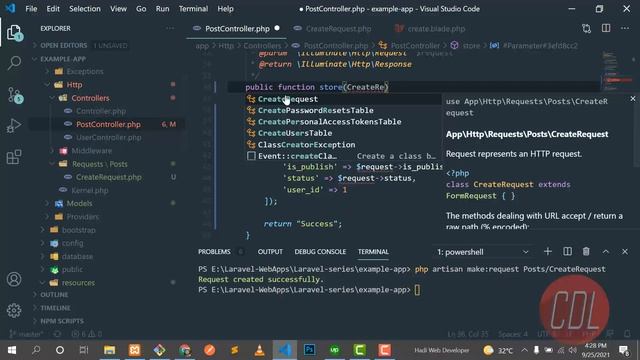Click the Spaces: 4 indentation status item
This screenshot has height=360, width=640.
click(x=513, y=334)
